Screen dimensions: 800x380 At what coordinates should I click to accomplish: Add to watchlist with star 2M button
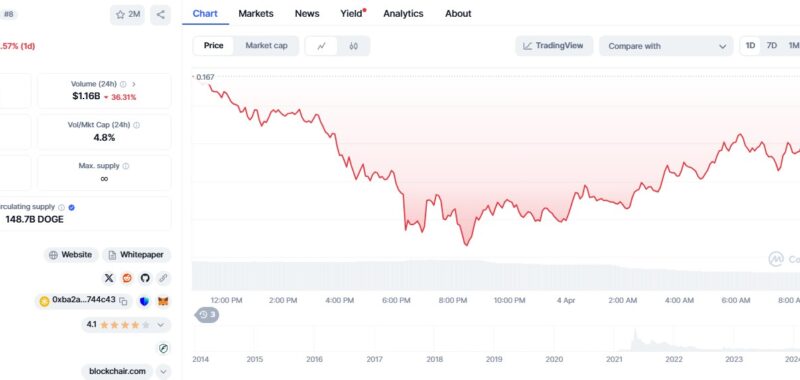128,15
